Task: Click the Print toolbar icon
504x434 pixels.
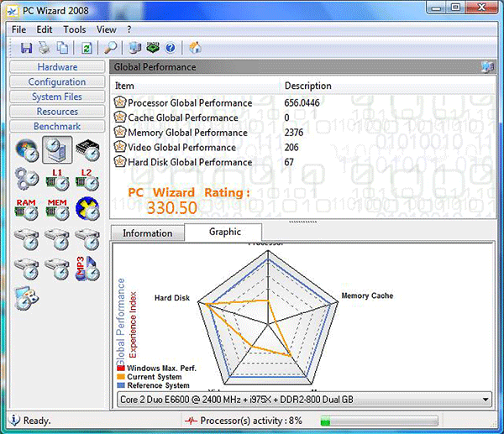Action: (x=45, y=48)
